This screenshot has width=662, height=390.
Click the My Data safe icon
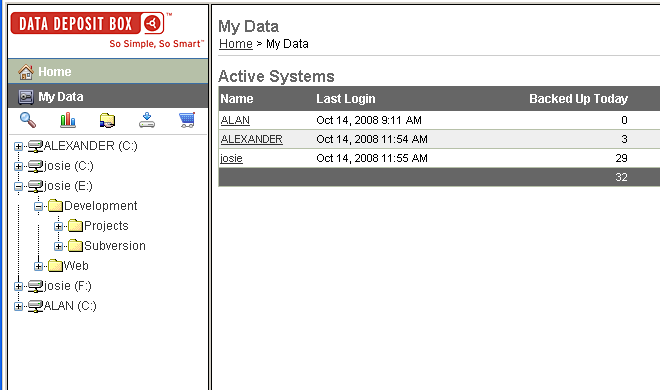pos(26,97)
